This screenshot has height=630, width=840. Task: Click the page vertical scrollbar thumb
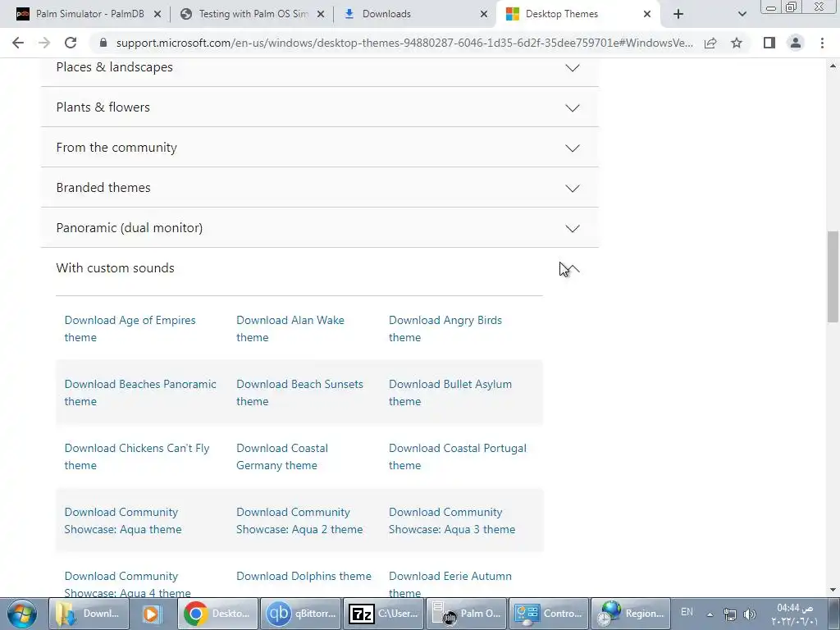[833, 276]
